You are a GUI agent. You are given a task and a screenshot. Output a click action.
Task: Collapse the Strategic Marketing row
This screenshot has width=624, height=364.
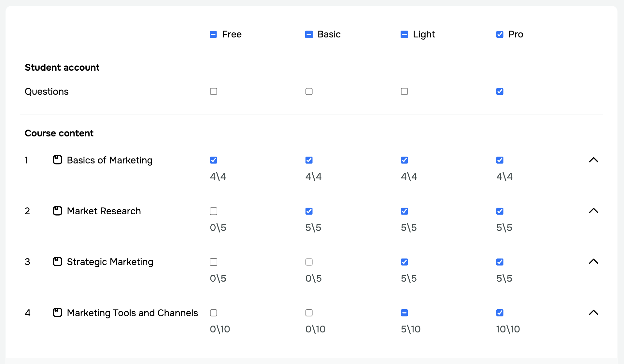pos(594,262)
